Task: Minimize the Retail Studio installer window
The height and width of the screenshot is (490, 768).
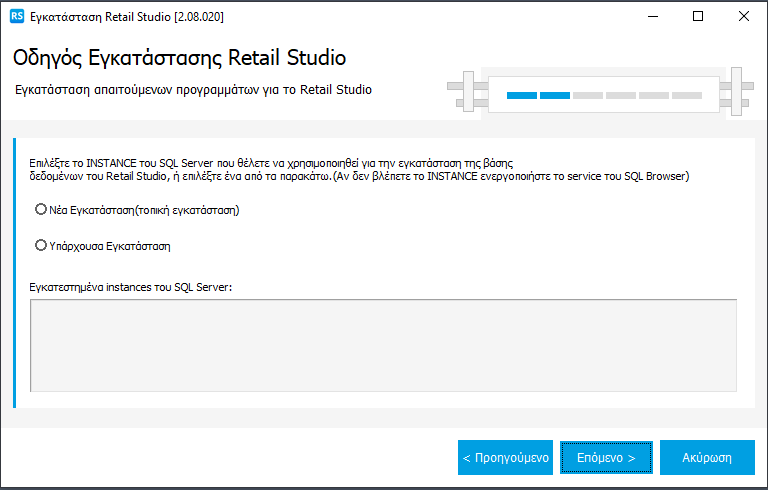Action: click(x=652, y=17)
